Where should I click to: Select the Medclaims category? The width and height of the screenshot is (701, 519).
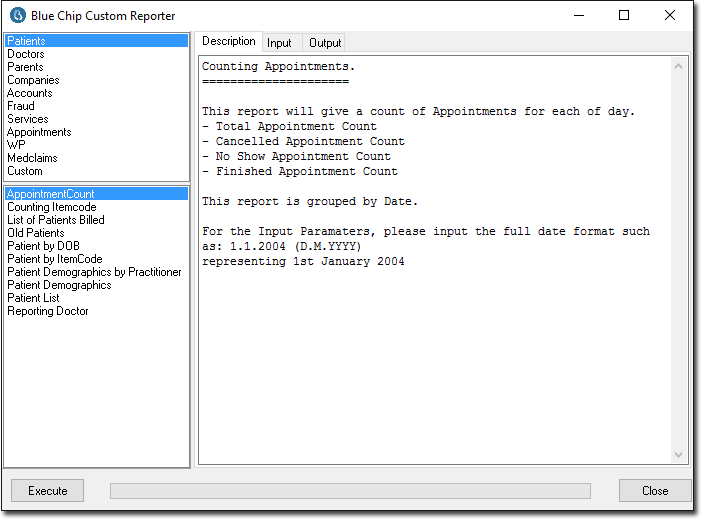coord(31,158)
